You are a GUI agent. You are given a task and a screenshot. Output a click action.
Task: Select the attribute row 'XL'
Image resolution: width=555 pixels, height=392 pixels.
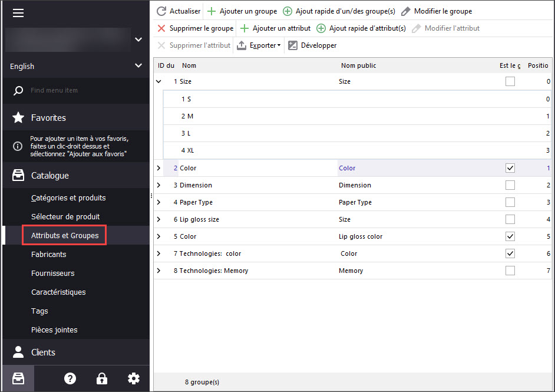coord(357,150)
